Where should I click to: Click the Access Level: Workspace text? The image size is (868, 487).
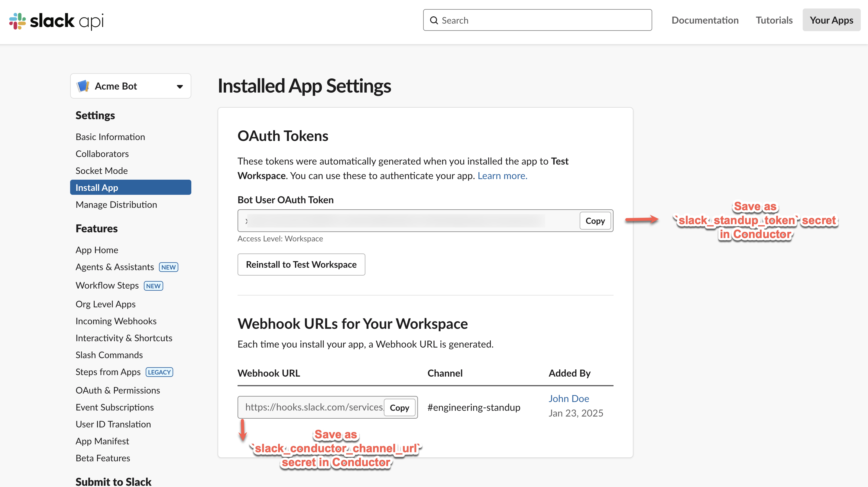tap(280, 239)
